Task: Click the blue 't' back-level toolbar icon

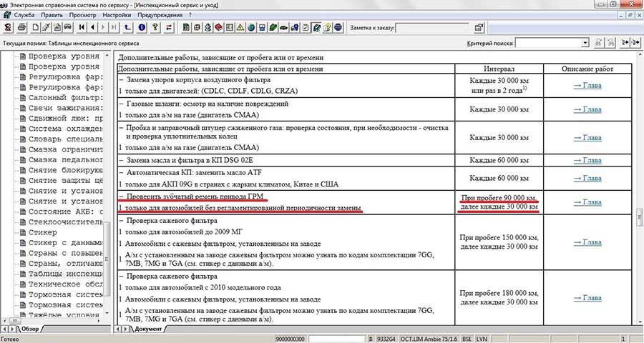Action: tap(128, 27)
